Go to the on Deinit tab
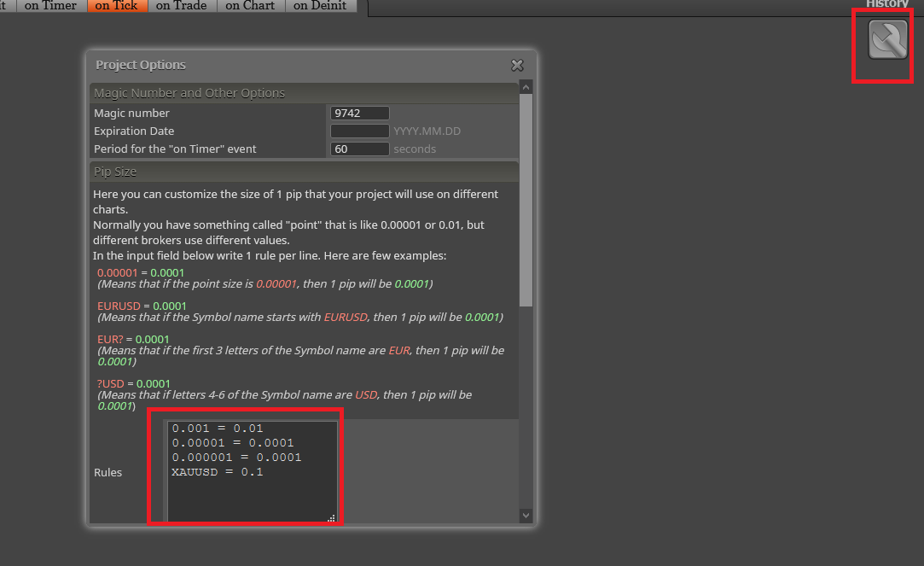The height and width of the screenshot is (566, 924). 320,5
